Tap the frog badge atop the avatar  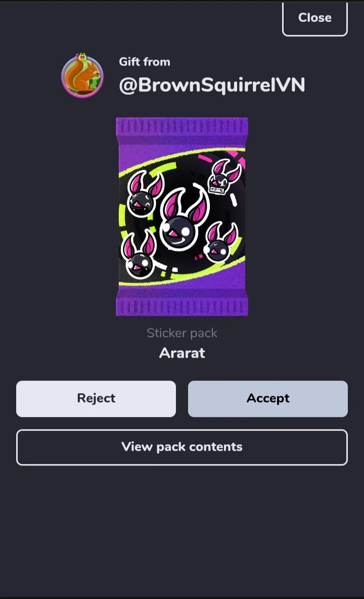pos(82,57)
